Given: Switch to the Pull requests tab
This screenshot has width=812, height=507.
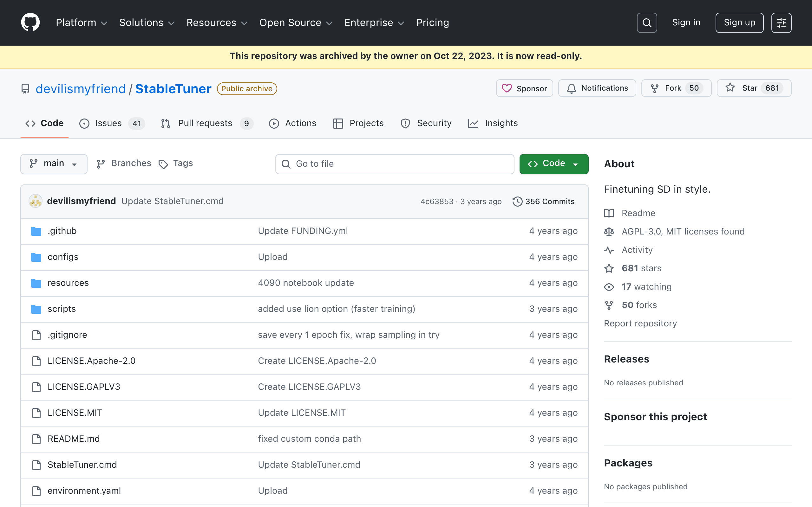Looking at the screenshot, I should click(x=207, y=123).
